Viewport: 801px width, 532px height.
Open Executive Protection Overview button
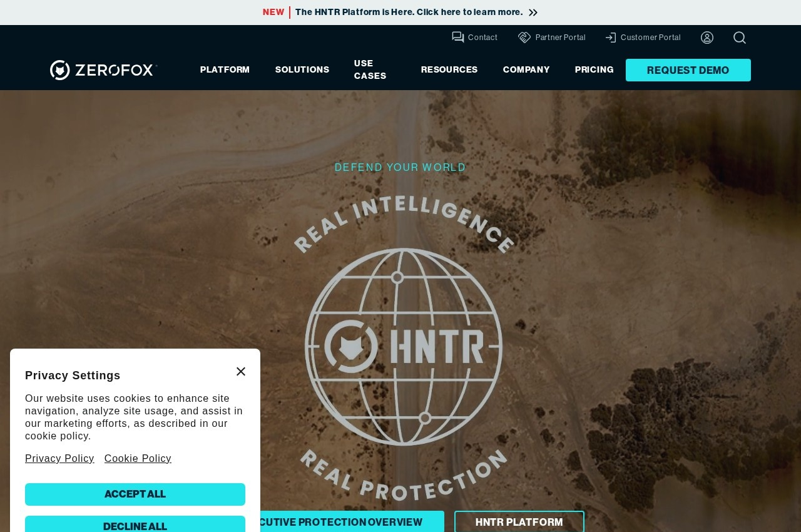pyautogui.click(x=352, y=522)
